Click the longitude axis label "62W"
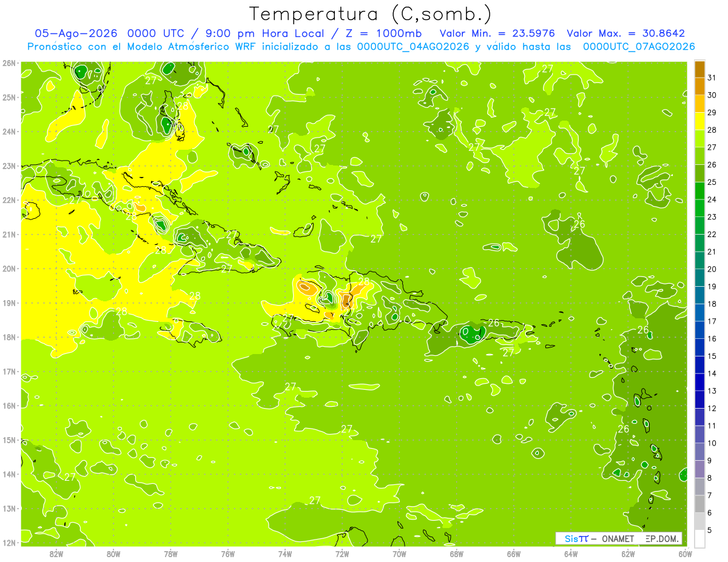The height and width of the screenshot is (562, 728). click(x=628, y=554)
